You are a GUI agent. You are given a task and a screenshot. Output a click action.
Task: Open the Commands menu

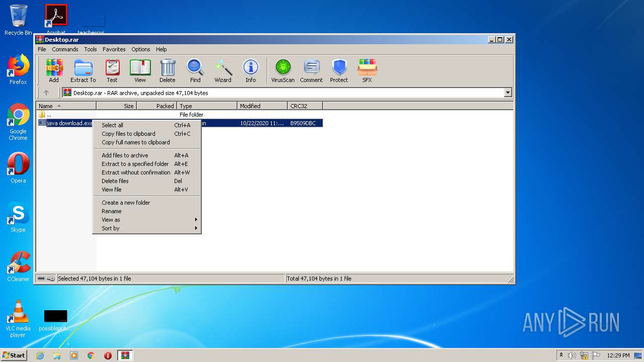pyautogui.click(x=65, y=49)
